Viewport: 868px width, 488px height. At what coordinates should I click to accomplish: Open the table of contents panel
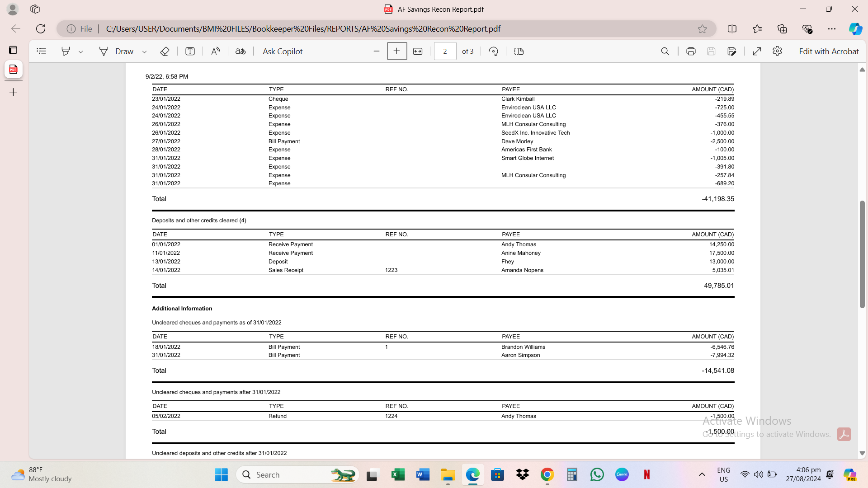pyautogui.click(x=41, y=52)
